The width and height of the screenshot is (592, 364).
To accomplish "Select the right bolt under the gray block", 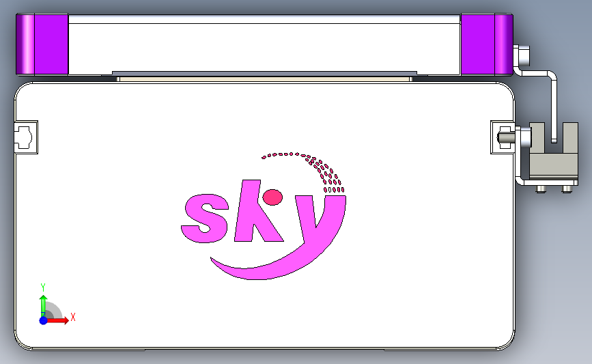I will click(567, 188).
